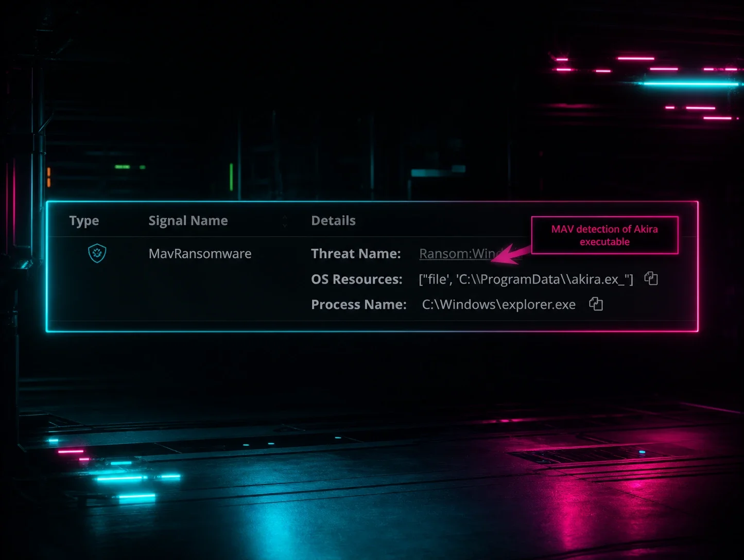This screenshot has width=744, height=560.
Task: Select the akira.ex_ file path value
Action: (526, 279)
